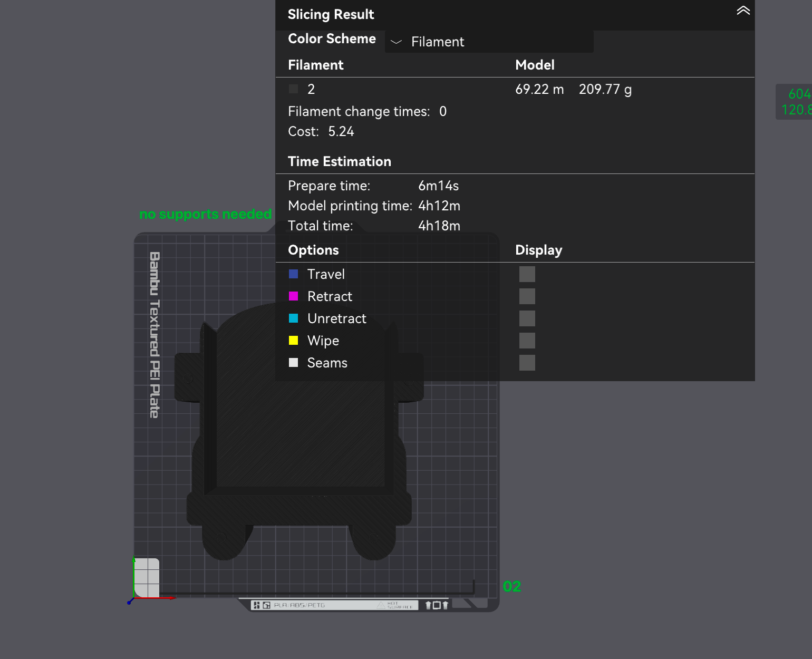Screen dimensions: 812x659
Task: Click the "Slicing Result" panel title
Action: (x=331, y=14)
